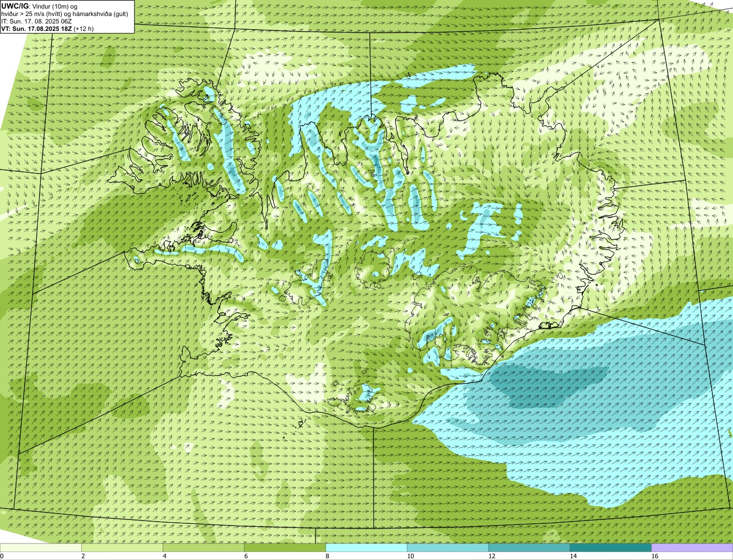
Task: Click the '2' tick label on the color scale
Action: (x=83, y=556)
